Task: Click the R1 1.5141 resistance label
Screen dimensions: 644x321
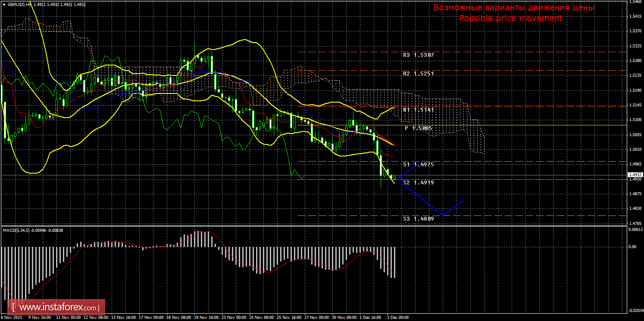Action: pyautogui.click(x=418, y=110)
